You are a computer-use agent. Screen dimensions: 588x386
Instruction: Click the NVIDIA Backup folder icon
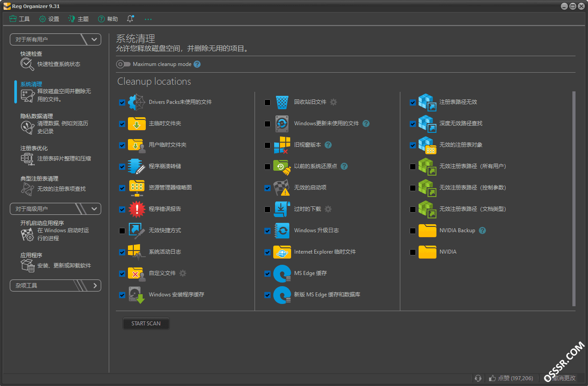tap(428, 230)
